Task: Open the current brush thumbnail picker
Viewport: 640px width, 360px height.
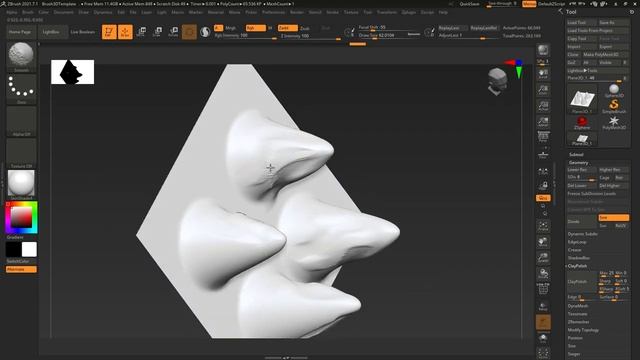Action: (x=21, y=55)
